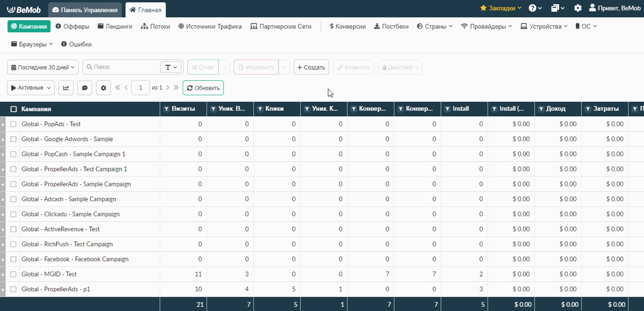Refresh data with Обновить
This screenshot has height=311, width=644.
[x=203, y=88]
